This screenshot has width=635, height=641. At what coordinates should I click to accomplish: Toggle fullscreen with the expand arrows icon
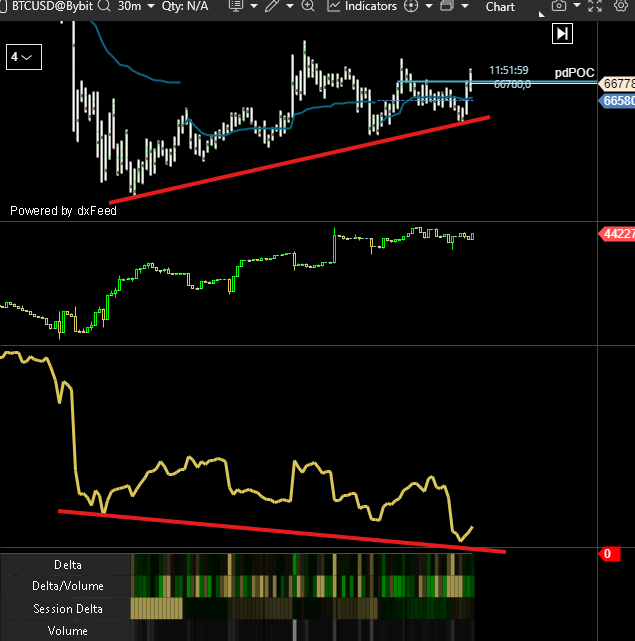(595, 6)
